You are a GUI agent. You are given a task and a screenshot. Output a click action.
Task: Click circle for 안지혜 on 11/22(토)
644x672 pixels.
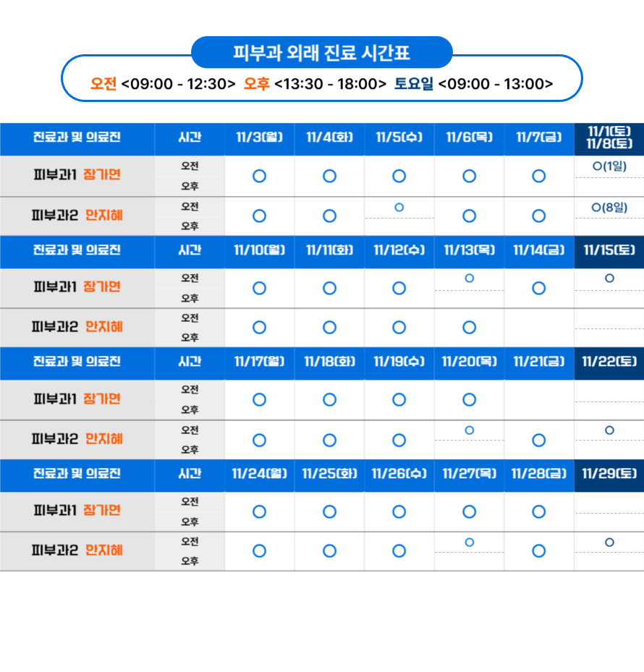[x=609, y=430]
